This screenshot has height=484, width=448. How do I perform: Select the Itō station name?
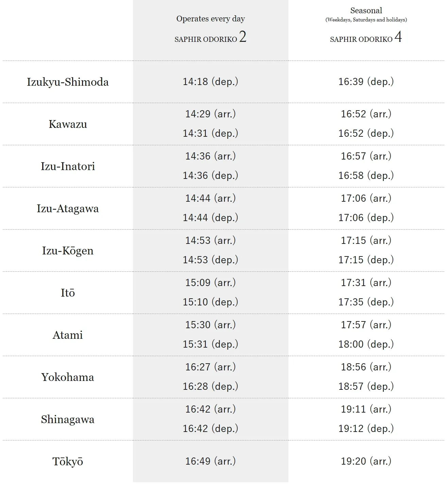pos(68,293)
